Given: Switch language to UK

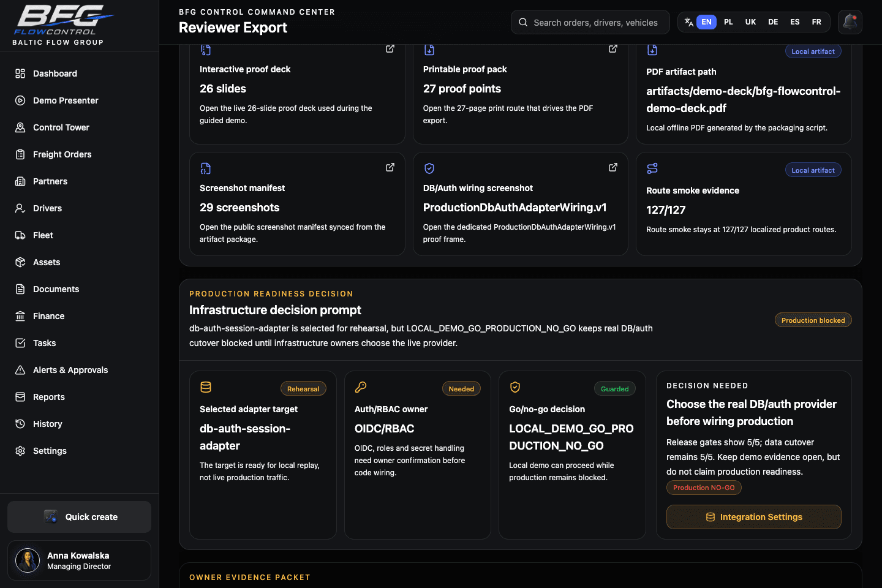Looking at the screenshot, I should (x=750, y=22).
